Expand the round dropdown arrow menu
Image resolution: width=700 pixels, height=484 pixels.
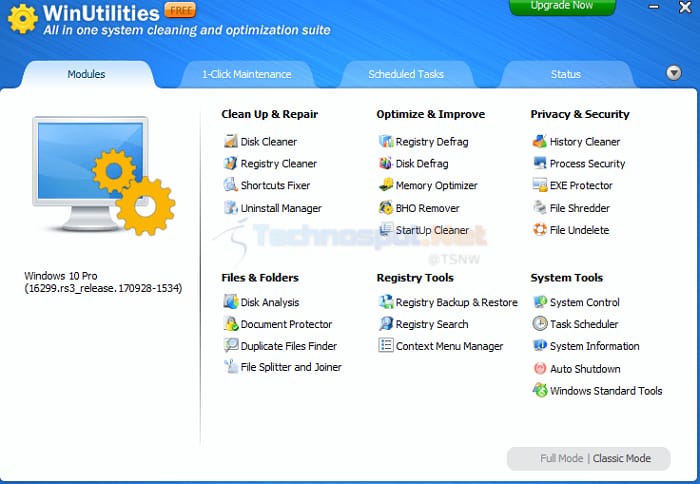674,73
